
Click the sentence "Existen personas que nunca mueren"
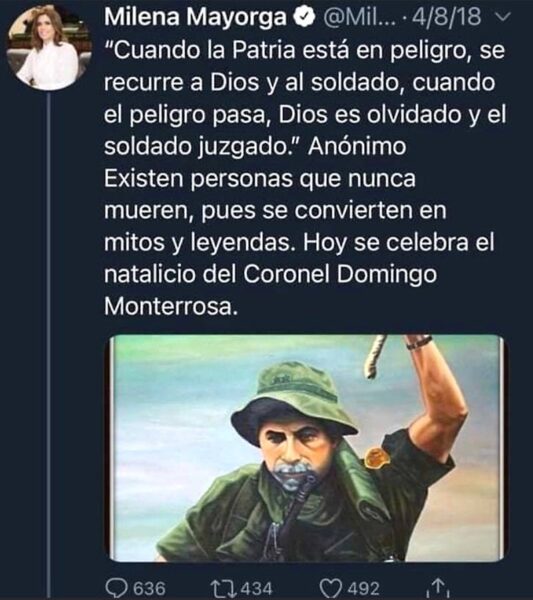coord(259,194)
